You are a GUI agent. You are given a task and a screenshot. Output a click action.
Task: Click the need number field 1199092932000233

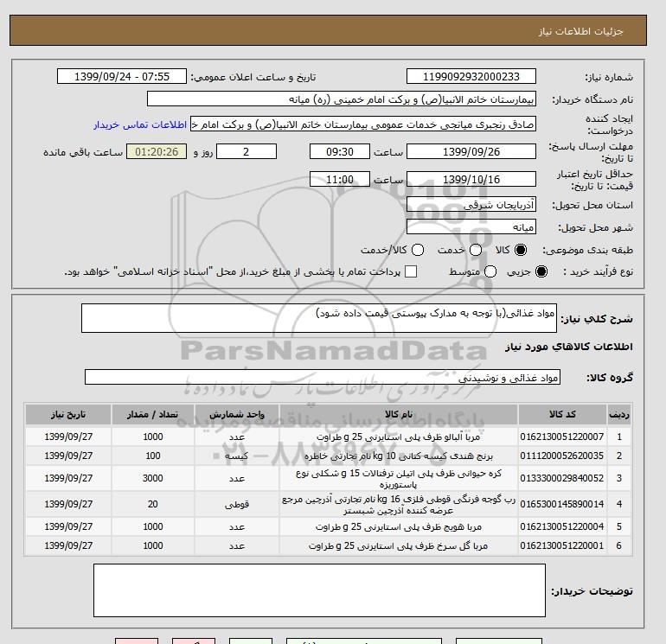pyautogui.click(x=471, y=76)
